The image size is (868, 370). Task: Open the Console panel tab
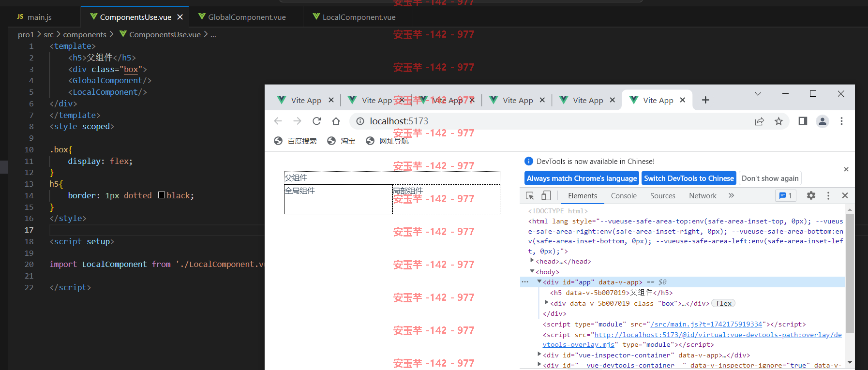[x=624, y=195]
